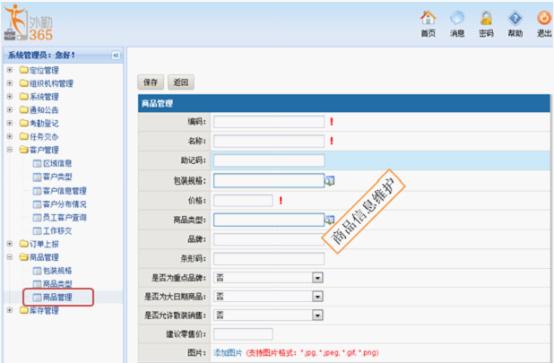Collapse the 客户管理 tree node
Image resolution: width=554 pixels, height=363 pixels.
(x=10, y=150)
